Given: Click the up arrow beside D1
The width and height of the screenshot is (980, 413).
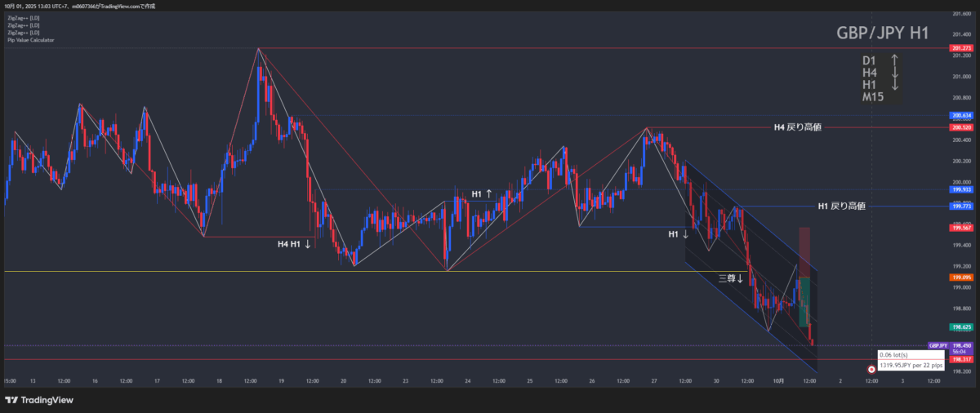Looking at the screenshot, I should tap(894, 60).
